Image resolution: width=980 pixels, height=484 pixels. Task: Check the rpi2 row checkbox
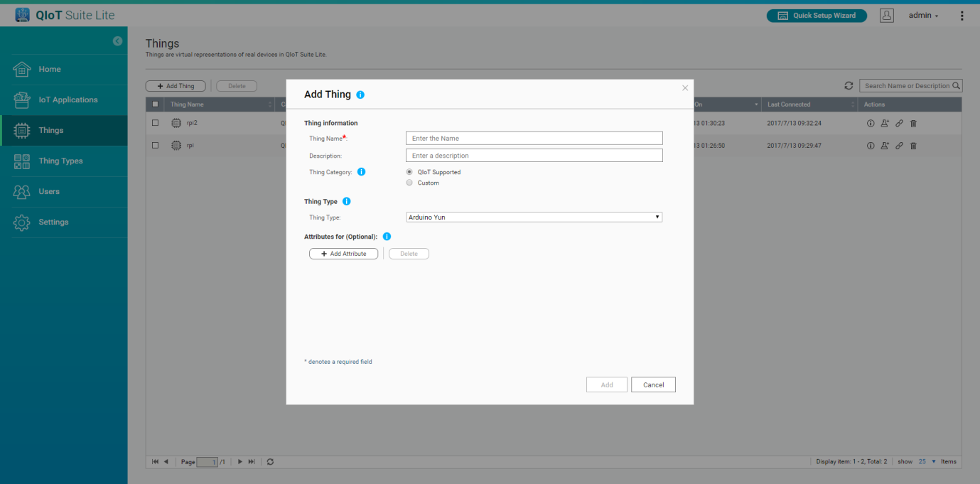pos(156,123)
